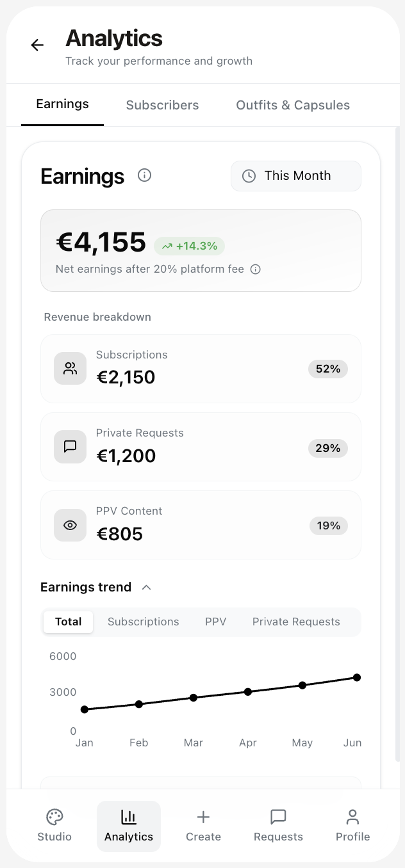The image size is (405, 868).
Task: Switch trend chart to Subscriptions
Action: (x=144, y=622)
